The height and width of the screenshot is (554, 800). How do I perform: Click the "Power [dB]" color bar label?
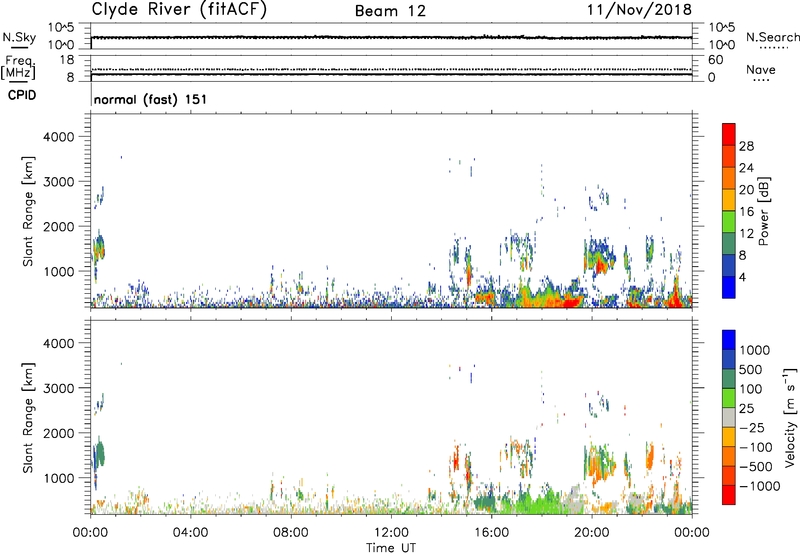click(764, 211)
